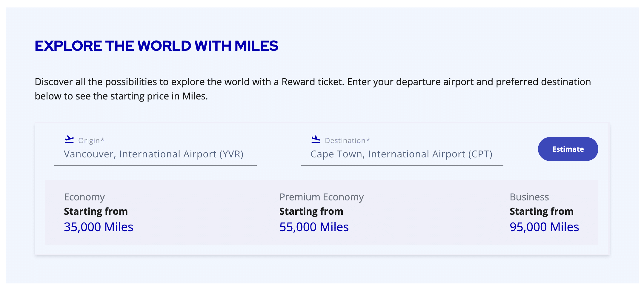Click 'Starting from' under Premium Economy

(x=311, y=211)
